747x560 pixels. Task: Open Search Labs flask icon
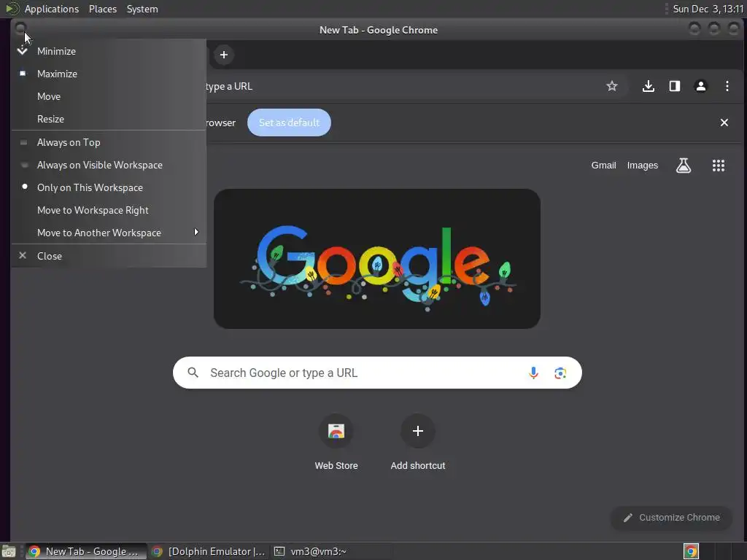(683, 166)
